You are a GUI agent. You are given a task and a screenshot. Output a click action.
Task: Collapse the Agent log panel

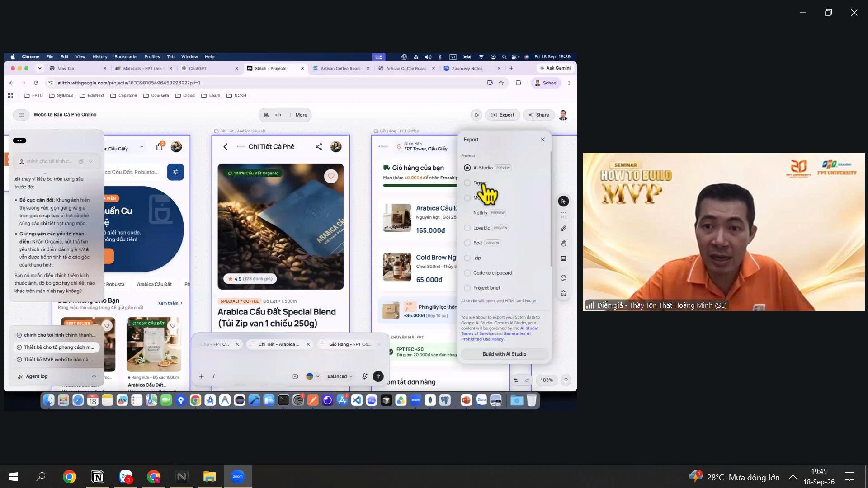tap(94, 376)
